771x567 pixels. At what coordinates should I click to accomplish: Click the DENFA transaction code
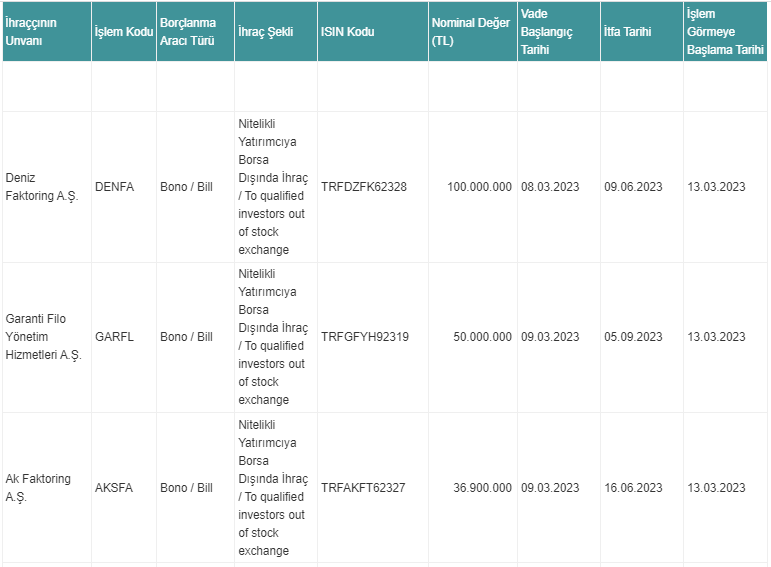(114, 187)
